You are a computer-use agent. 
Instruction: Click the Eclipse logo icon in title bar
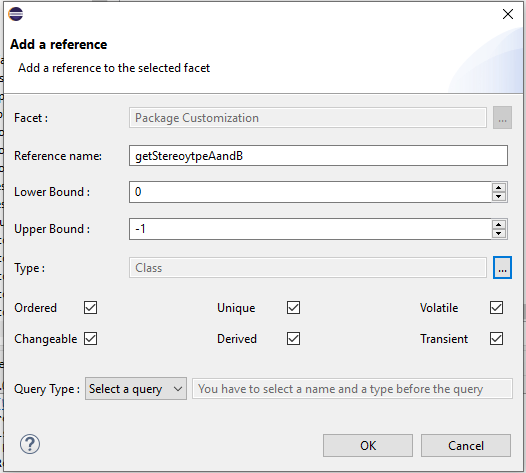[x=16, y=14]
